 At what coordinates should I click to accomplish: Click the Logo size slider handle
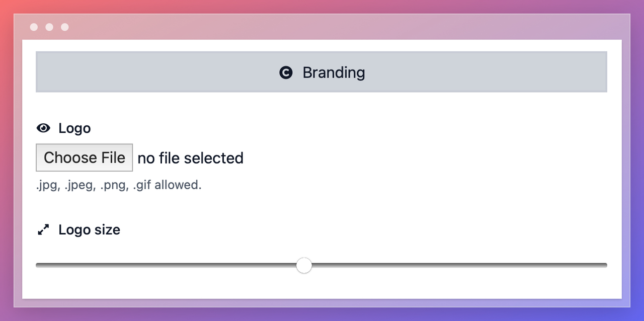[x=304, y=265]
